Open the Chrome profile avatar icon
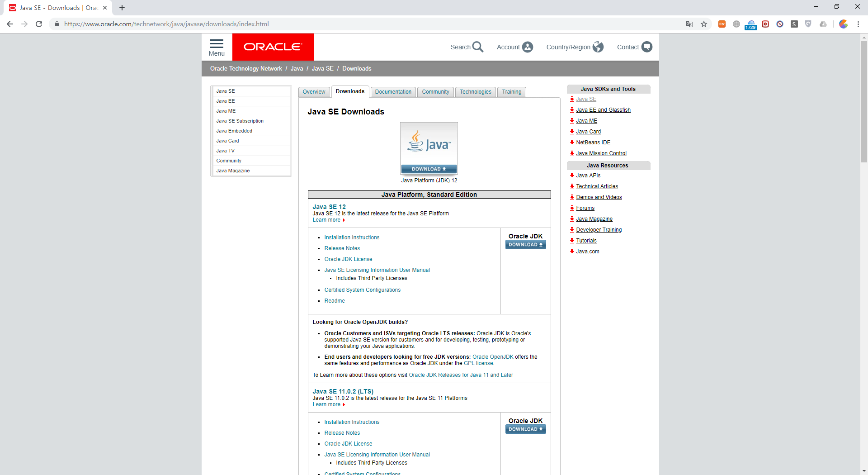The width and height of the screenshot is (868, 475). 843,24
